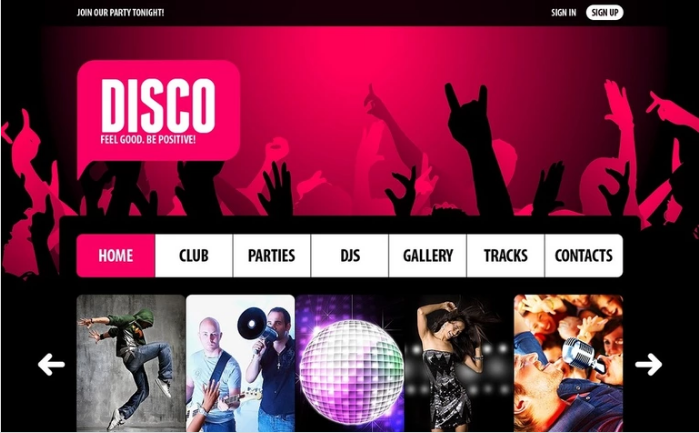Open the Contacts page
Image resolution: width=699 pixels, height=433 pixels.
[x=584, y=256]
